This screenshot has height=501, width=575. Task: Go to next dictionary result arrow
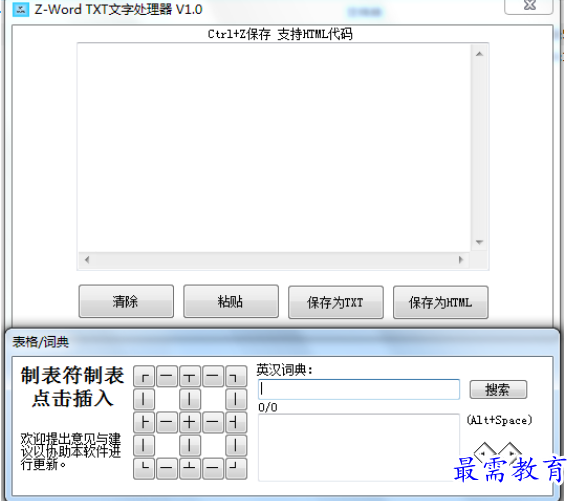(510, 453)
